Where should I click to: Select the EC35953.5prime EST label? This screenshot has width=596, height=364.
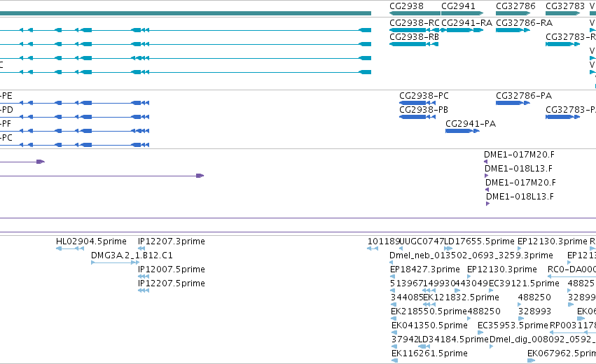point(513,325)
